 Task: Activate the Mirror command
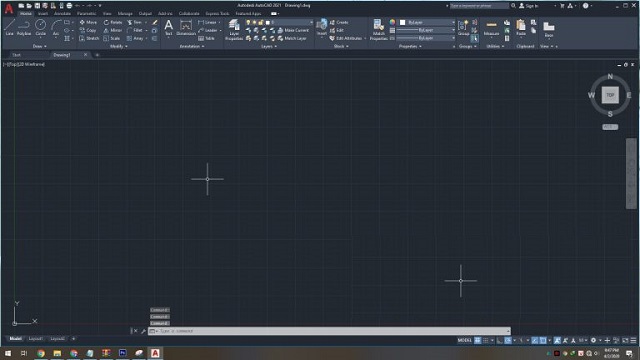[x=113, y=30]
